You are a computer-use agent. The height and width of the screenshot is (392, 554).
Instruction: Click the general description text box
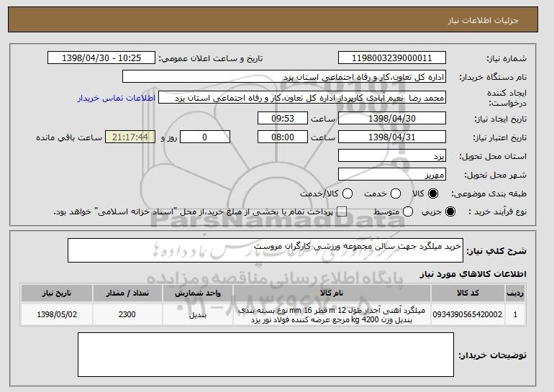[x=265, y=250]
